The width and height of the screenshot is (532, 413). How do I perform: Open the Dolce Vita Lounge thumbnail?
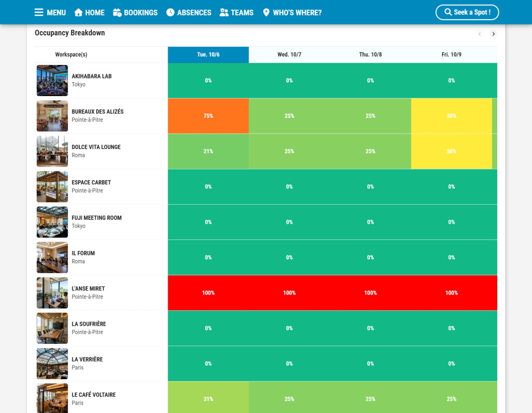[52, 151]
